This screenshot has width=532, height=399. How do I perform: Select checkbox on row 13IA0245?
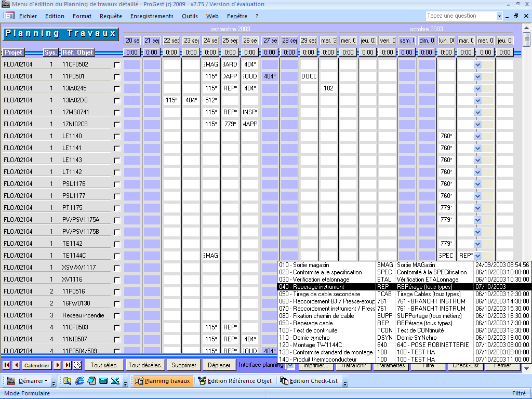point(117,89)
